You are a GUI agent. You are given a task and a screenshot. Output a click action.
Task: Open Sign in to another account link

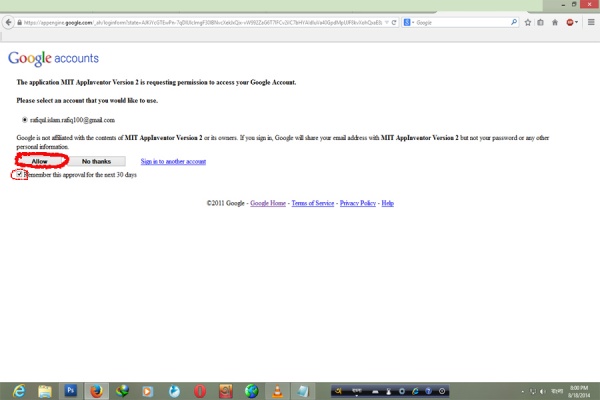coord(173,162)
